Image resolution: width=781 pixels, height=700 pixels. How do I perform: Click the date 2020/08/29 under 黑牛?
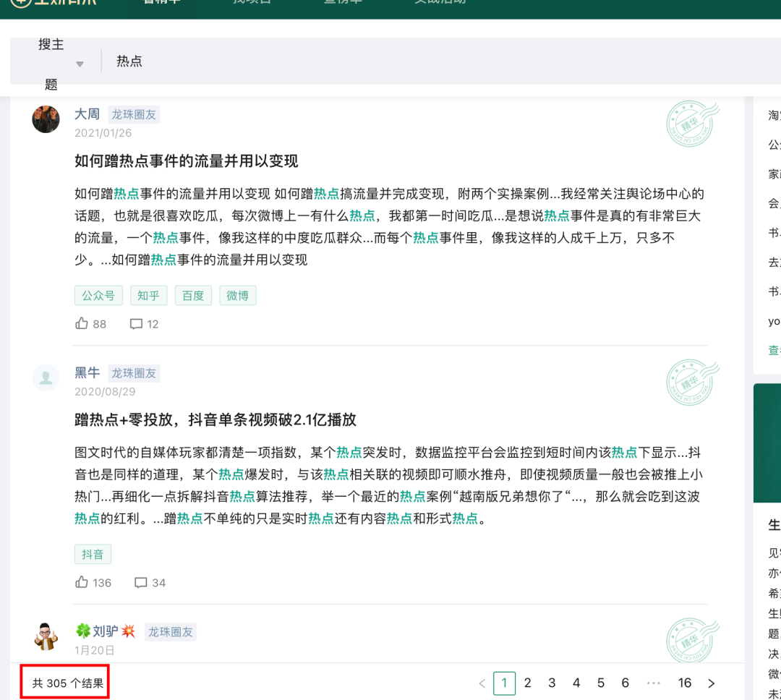105,392
